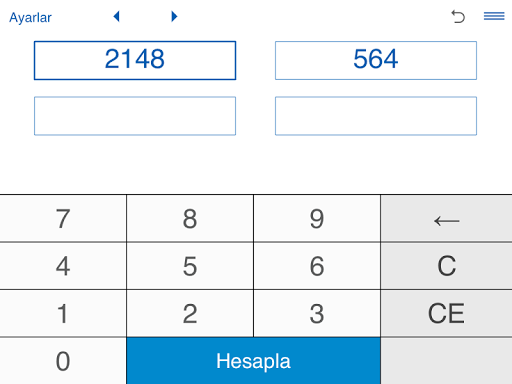512x384 pixels.
Task: Click the undo arrow icon
Action: point(458,17)
